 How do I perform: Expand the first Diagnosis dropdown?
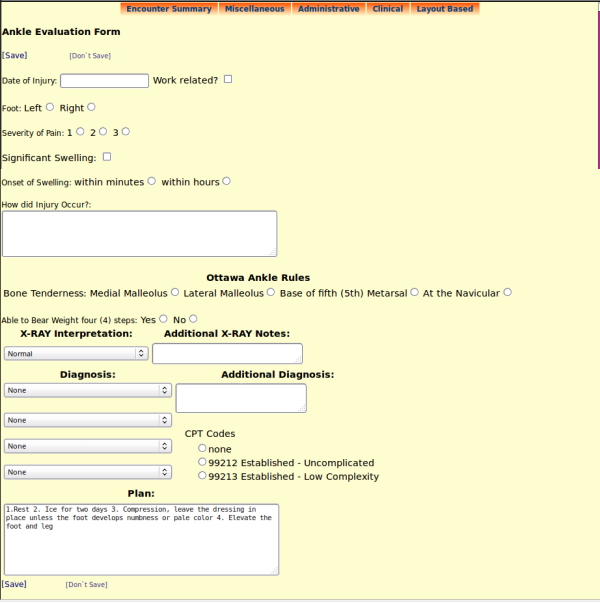coord(88,390)
